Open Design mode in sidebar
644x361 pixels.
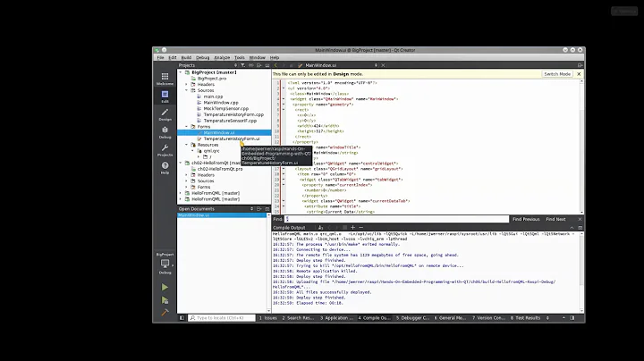tap(165, 114)
